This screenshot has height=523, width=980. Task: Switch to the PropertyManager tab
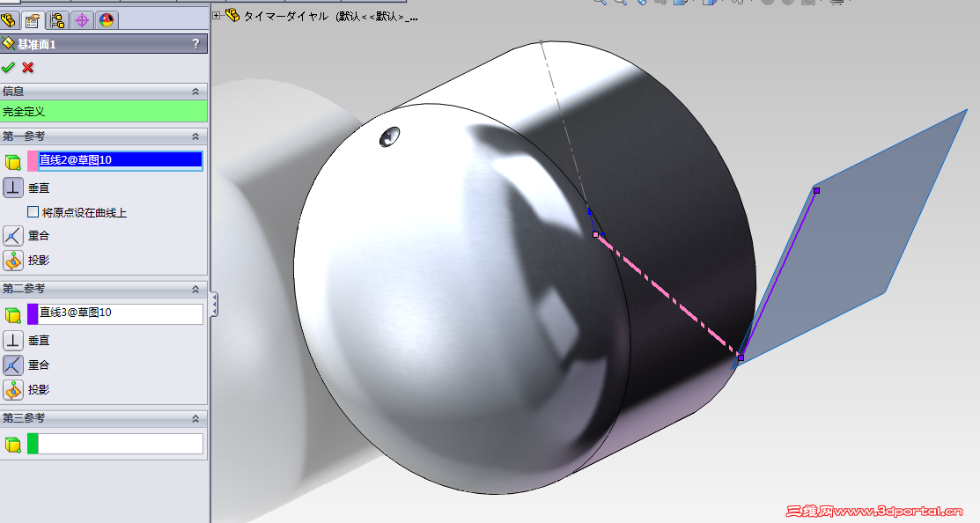click(x=33, y=20)
